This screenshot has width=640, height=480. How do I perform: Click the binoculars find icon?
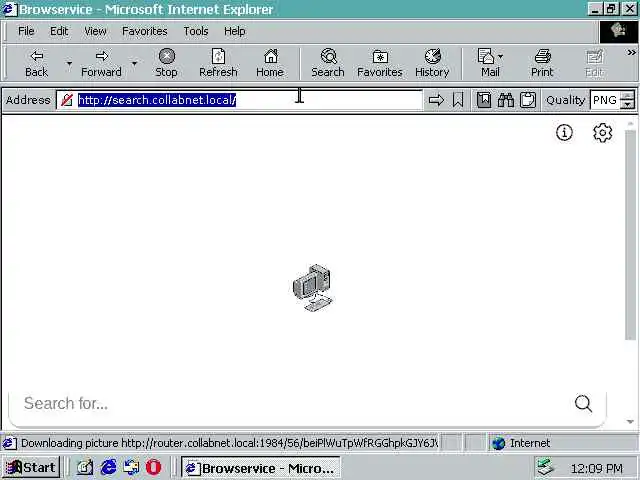tap(506, 100)
